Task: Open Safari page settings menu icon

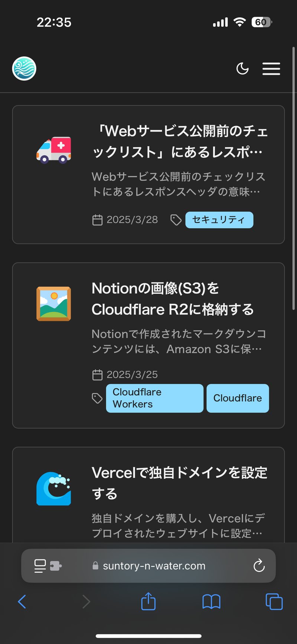Action: click(40, 566)
